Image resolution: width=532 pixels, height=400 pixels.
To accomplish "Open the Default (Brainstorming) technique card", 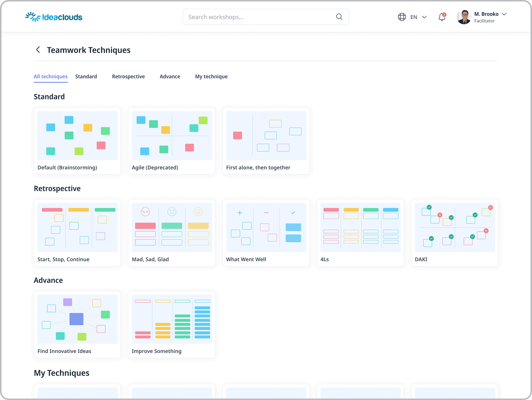I will pyautogui.click(x=77, y=141).
